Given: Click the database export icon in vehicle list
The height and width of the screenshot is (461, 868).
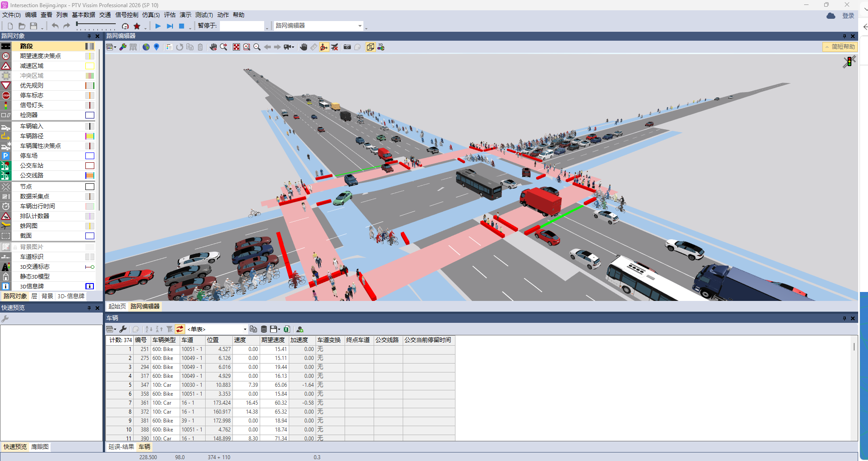Looking at the screenshot, I should click(264, 329).
